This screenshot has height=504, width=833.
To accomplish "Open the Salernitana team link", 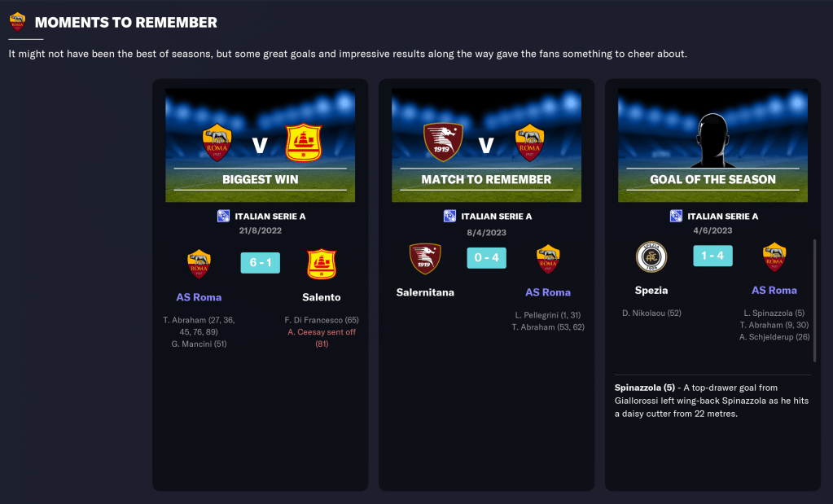I will (x=425, y=292).
